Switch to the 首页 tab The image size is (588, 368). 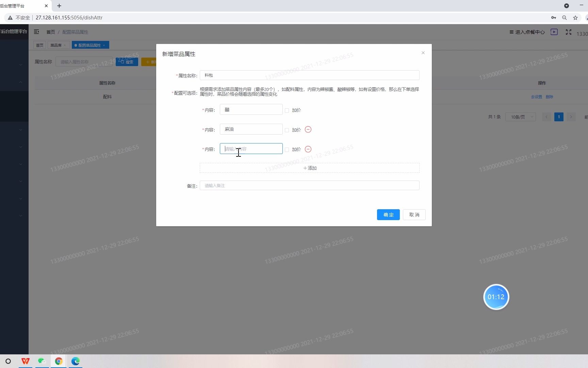40,45
